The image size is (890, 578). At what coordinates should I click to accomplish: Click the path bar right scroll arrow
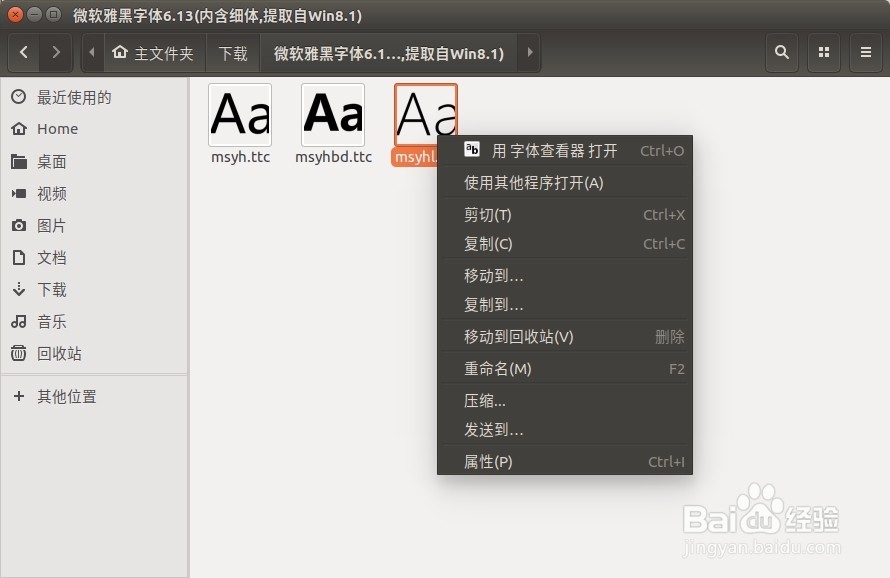[530, 53]
